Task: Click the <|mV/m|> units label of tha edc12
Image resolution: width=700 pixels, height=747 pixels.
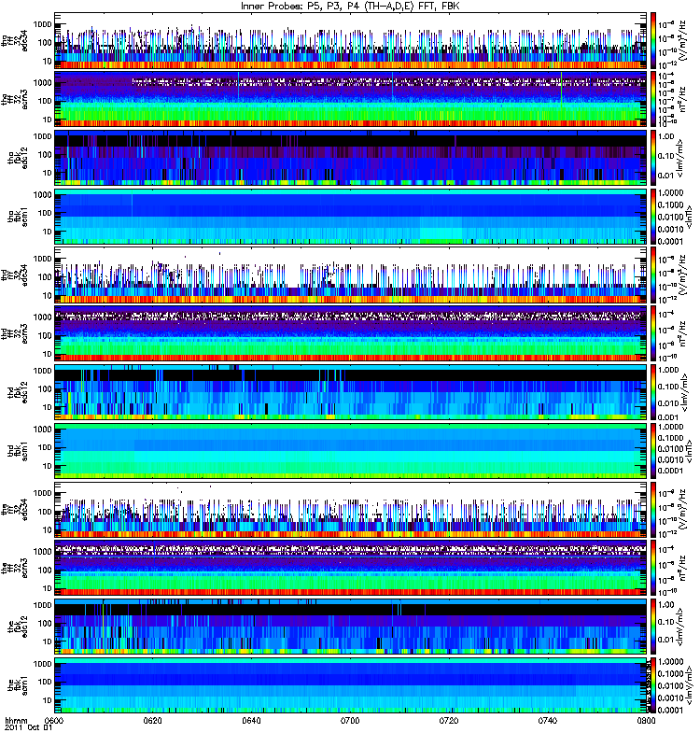Action: pyautogui.click(x=681, y=158)
